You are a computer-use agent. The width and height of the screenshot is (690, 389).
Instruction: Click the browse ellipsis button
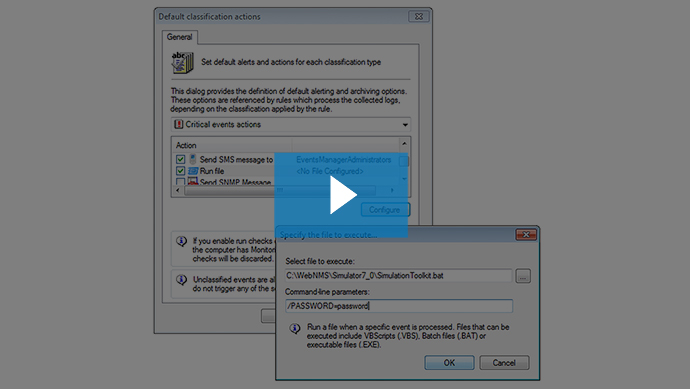(523, 276)
